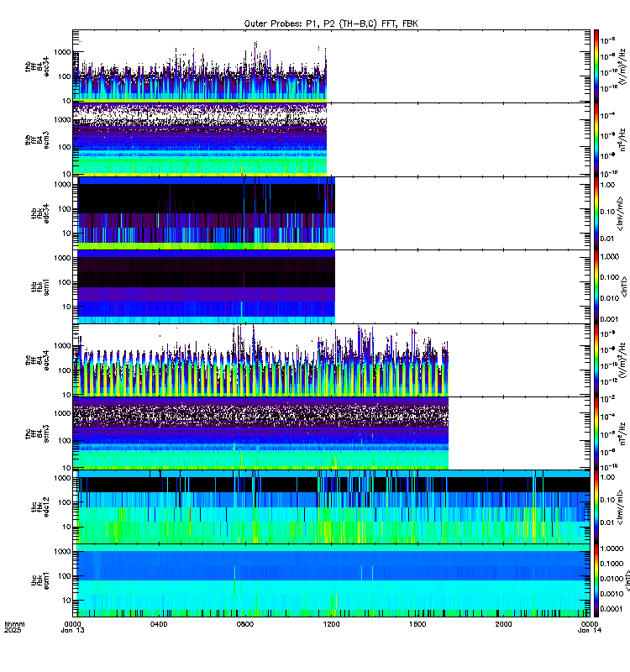
Task: Click the plot title "Outer Probes: P1, P2 (TH-B,C) FFT, FBK"
Action: point(331,24)
